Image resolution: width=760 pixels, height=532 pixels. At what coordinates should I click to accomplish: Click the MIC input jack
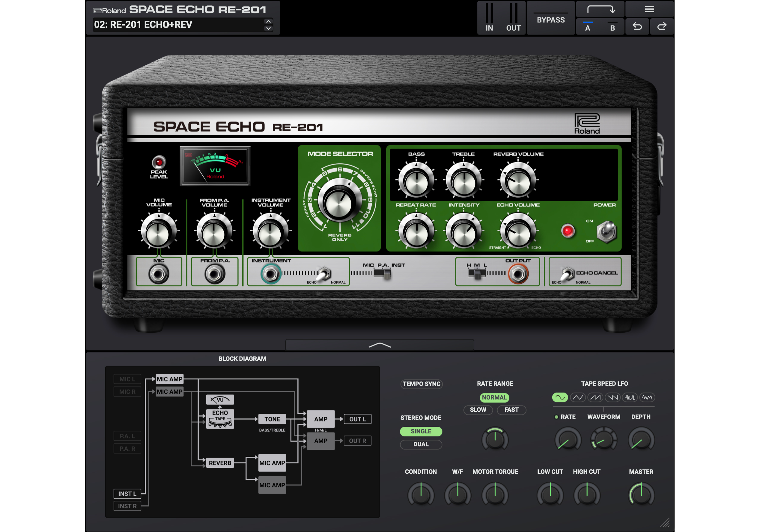pyautogui.click(x=159, y=274)
